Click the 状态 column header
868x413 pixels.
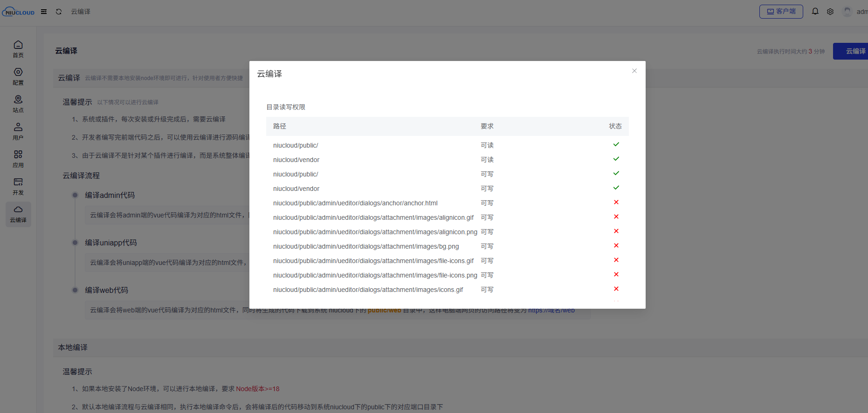point(615,126)
